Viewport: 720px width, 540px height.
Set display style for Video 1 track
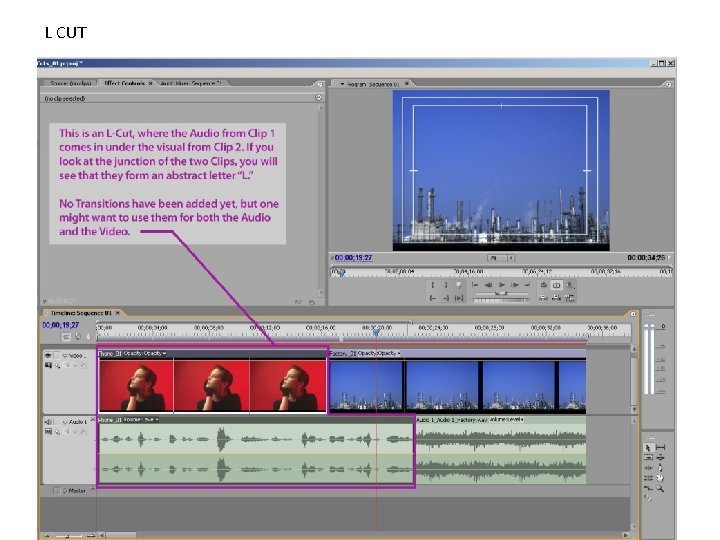click(x=48, y=366)
